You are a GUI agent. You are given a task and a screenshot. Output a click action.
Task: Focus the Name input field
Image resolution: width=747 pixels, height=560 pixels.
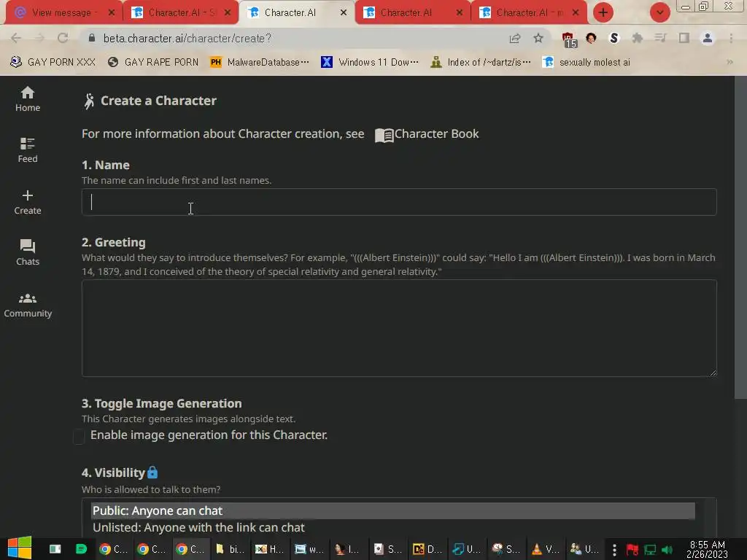tap(399, 202)
